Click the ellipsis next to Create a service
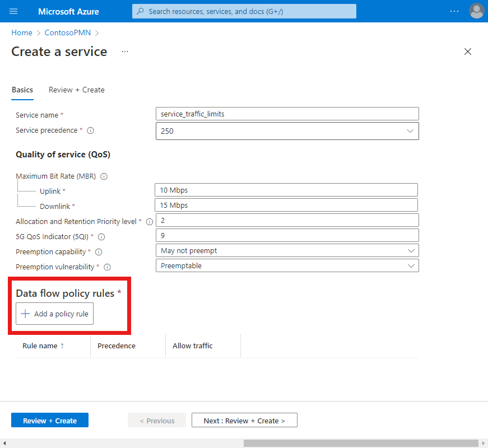The height and width of the screenshot is (448, 488). click(x=124, y=52)
